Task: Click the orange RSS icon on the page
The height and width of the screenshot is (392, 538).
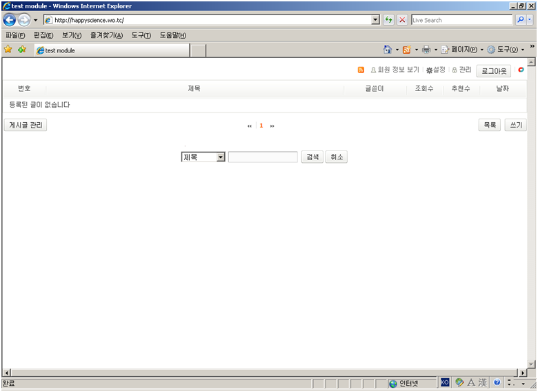Action: tap(361, 70)
